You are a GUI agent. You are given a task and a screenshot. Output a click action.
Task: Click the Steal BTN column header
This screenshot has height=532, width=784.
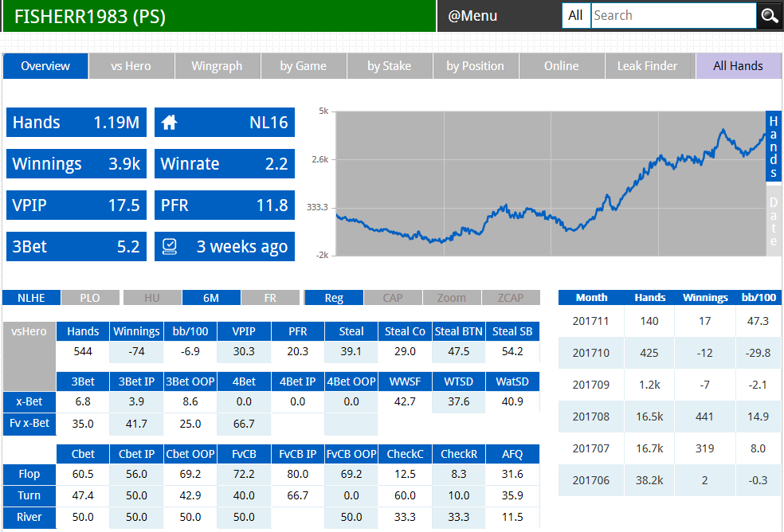(458, 331)
